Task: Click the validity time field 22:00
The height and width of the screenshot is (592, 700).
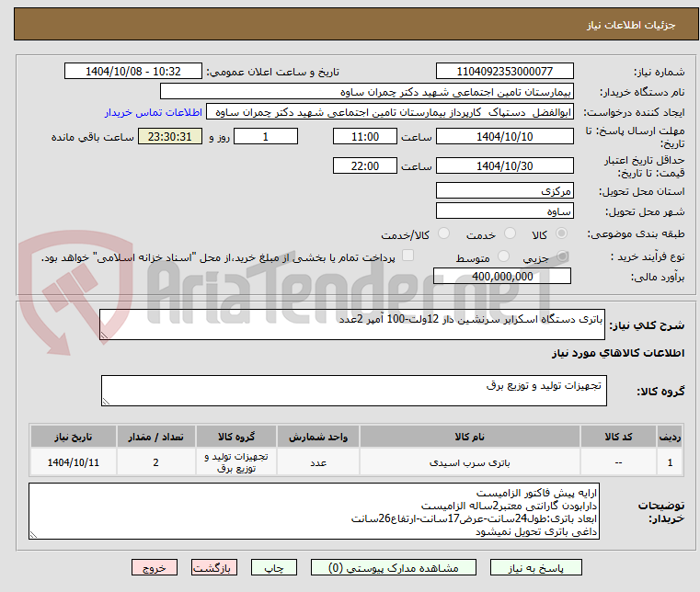Action: pos(365,166)
